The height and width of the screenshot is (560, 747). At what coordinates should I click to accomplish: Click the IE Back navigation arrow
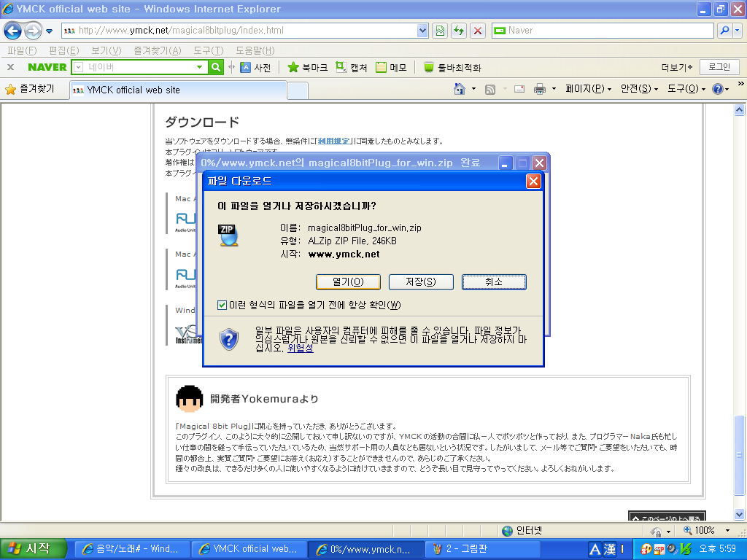click(x=13, y=31)
